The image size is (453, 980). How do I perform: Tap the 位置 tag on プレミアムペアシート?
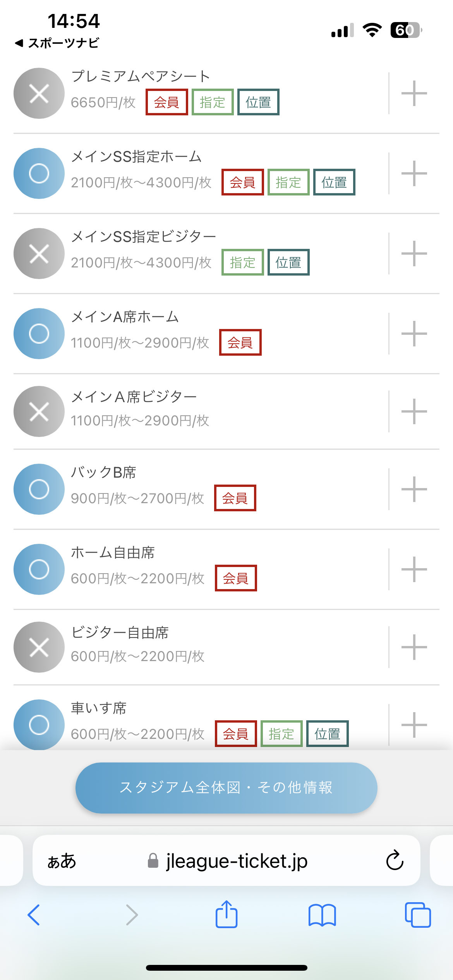point(258,102)
